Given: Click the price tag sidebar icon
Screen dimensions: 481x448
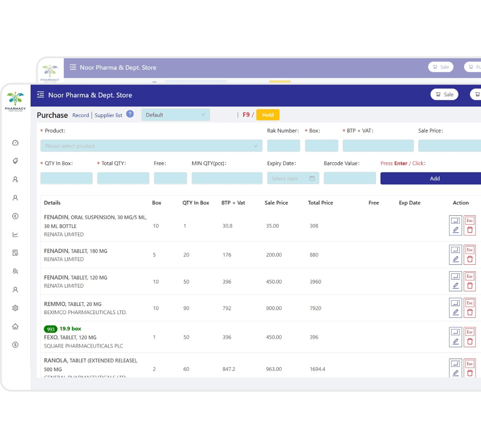Looking at the screenshot, I should [x=15, y=161].
